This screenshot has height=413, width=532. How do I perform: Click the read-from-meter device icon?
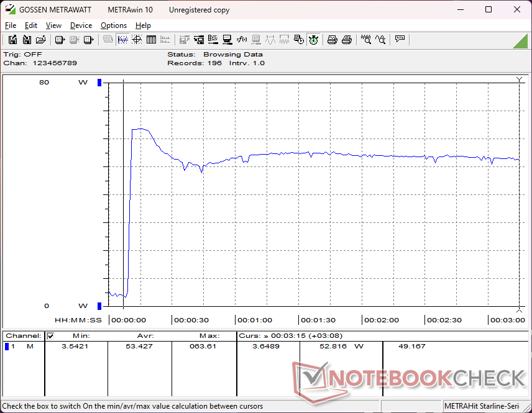click(60, 40)
